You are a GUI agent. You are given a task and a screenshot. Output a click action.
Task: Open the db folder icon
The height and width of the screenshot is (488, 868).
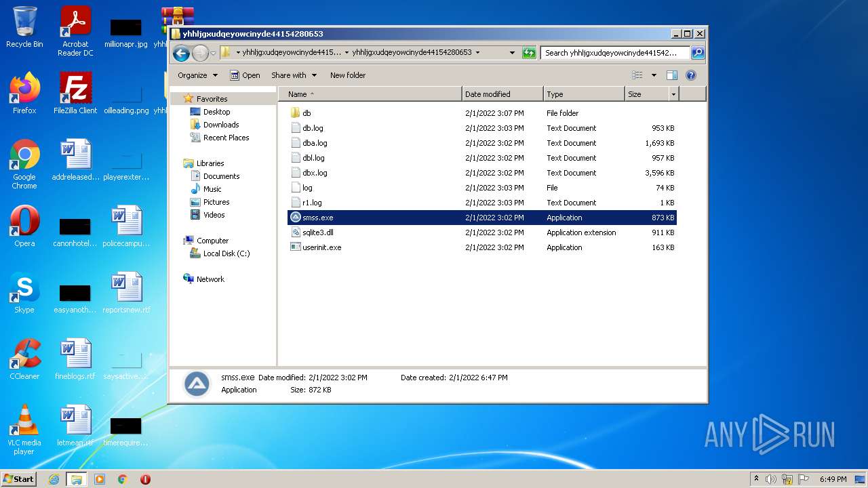[x=295, y=113]
